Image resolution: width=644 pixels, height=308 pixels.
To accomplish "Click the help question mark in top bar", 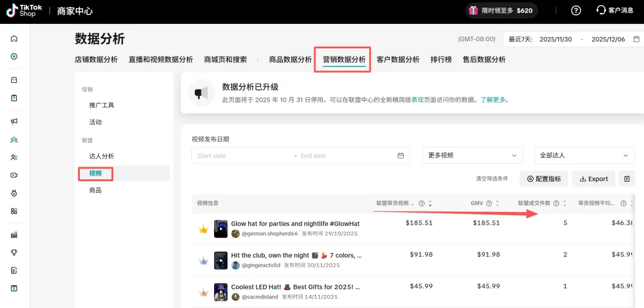I will (575, 11).
